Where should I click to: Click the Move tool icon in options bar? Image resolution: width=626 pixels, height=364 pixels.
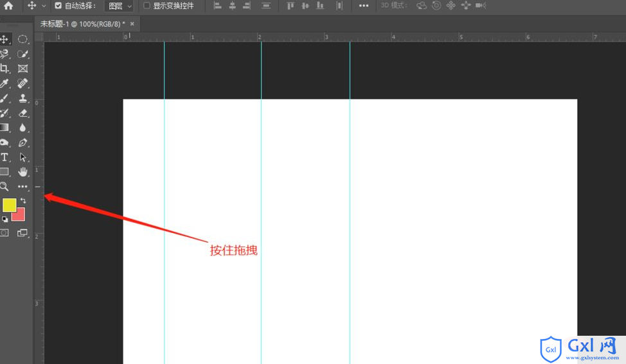pyautogui.click(x=32, y=6)
